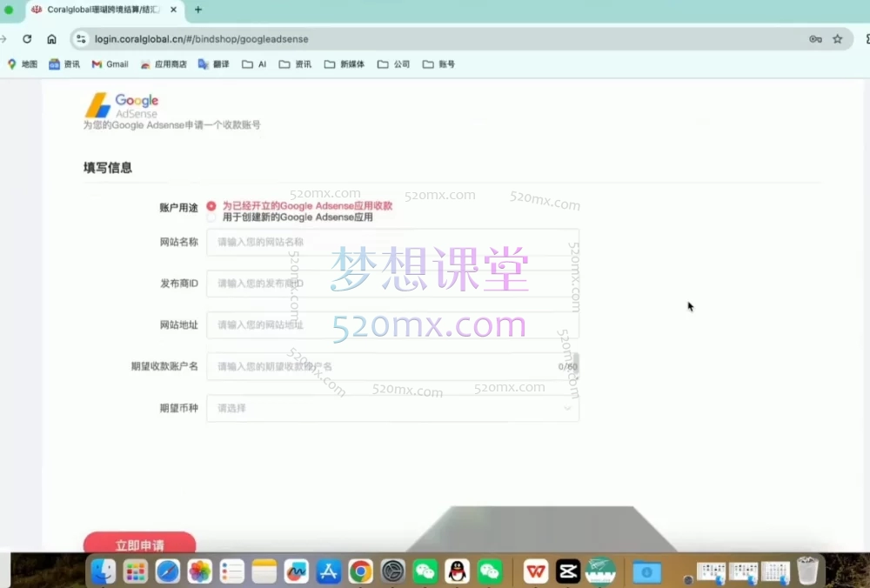
Task: Open the 翻译 bookmark
Action: click(x=214, y=64)
